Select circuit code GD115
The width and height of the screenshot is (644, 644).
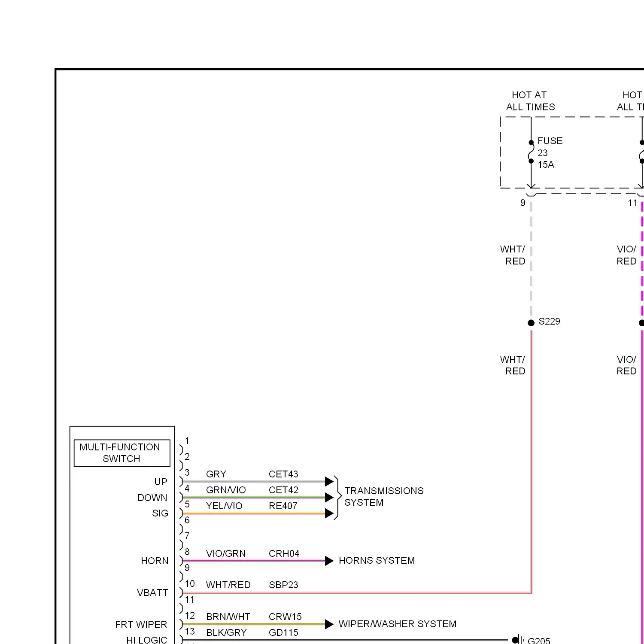pos(283,632)
